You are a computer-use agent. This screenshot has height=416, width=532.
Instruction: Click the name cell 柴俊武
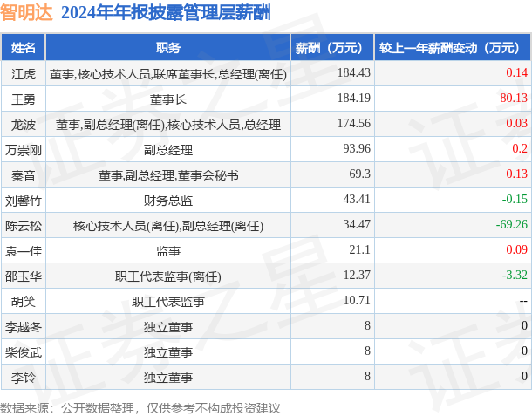pyautogui.click(x=23, y=352)
